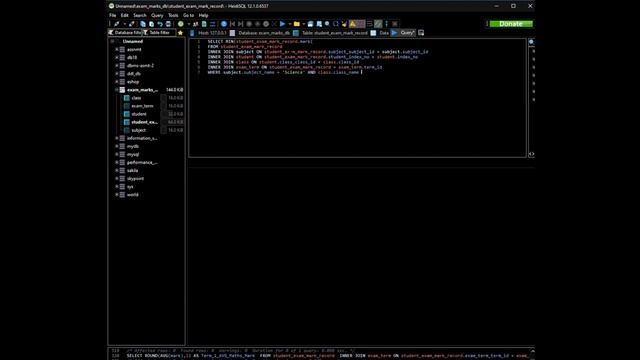The image size is (640, 360).
Task: Click the Export database as SQL icon
Action: 204,24
